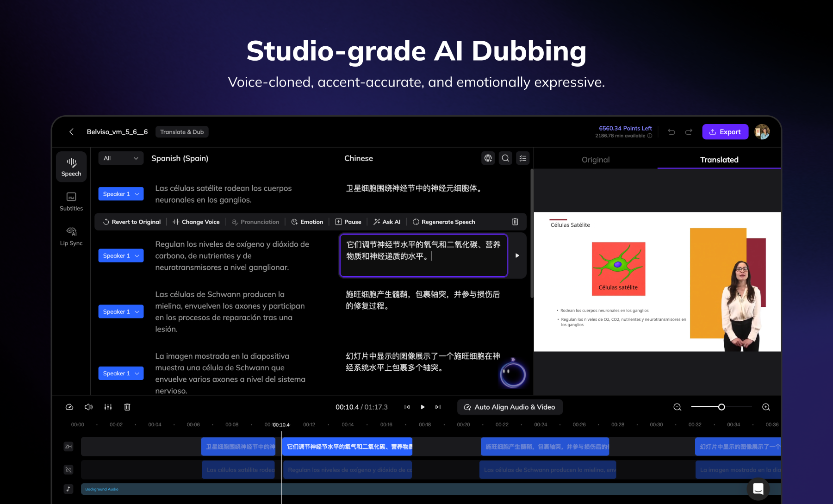The image size is (833, 504).
Task: Open the Speech panel in sidebar
Action: (71, 167)
